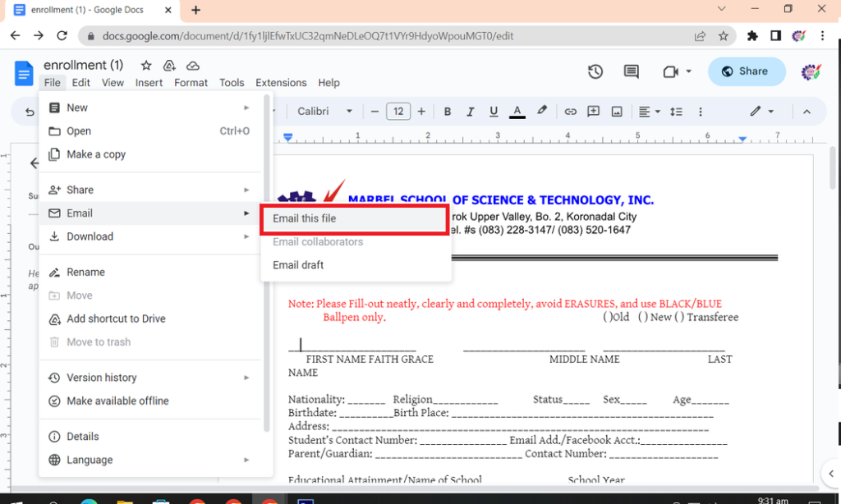Increase font size with plus button
Image resolution: width=841 pixels, height=504 pixels.
(421, 111)
